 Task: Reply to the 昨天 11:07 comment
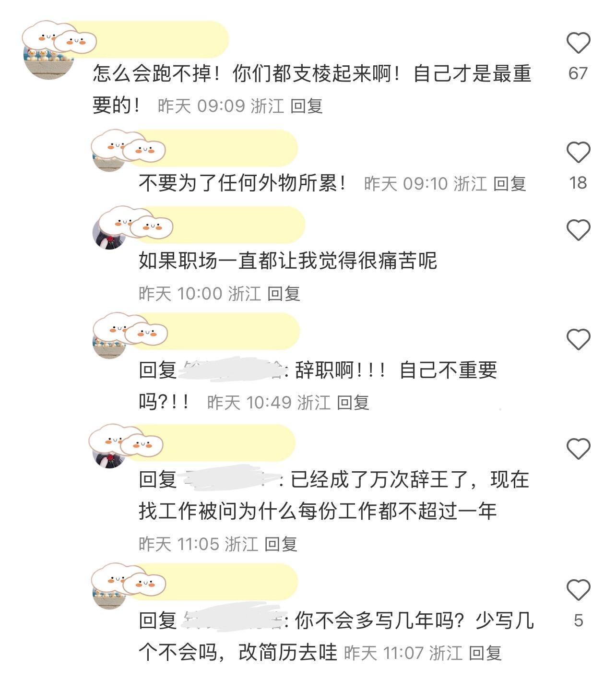485,653
